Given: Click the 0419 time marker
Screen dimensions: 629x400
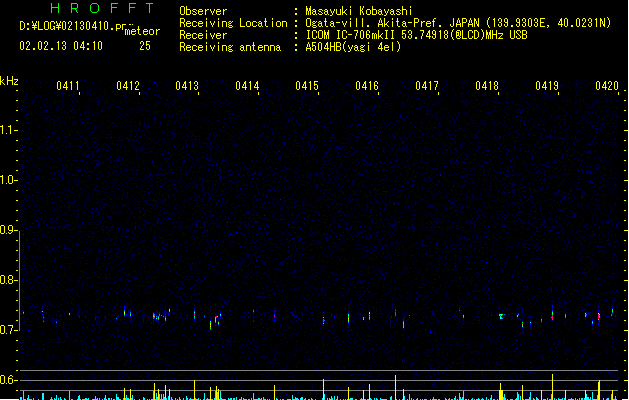Looking at the screenshot, I should click(547, 86).
